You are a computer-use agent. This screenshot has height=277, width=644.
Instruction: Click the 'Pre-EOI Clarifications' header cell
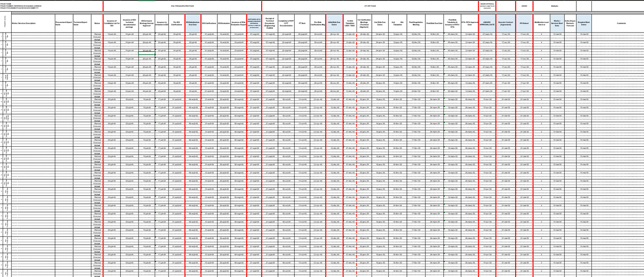pyautogui.click(x=176, y=23)
